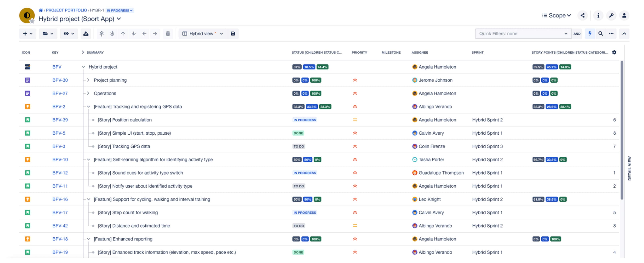
Task: Toggle the AND filter operator
Action: (x=577, y=34)
